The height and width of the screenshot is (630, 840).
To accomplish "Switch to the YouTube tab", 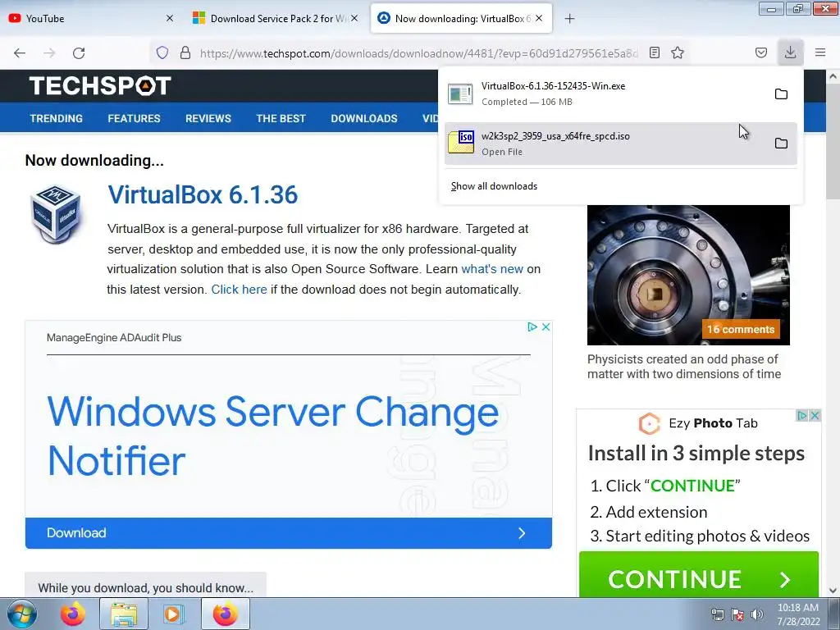I will [91, 18].
